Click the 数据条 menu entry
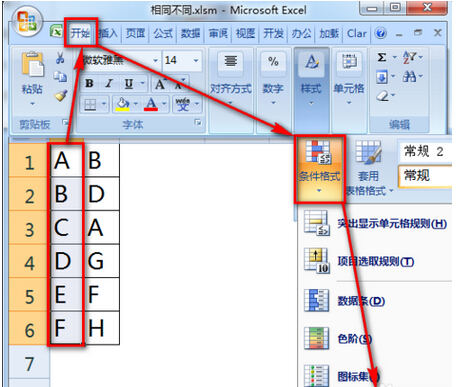 (x=361, y=301)
